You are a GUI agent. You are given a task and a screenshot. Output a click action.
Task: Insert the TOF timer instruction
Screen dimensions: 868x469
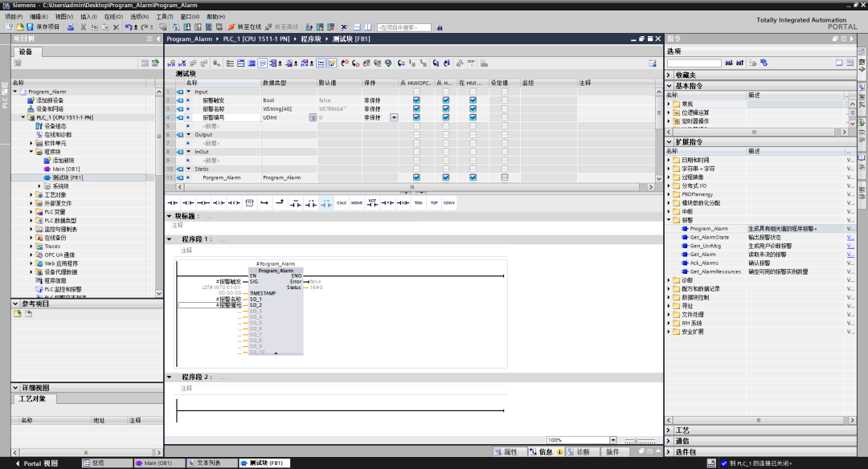434,203
